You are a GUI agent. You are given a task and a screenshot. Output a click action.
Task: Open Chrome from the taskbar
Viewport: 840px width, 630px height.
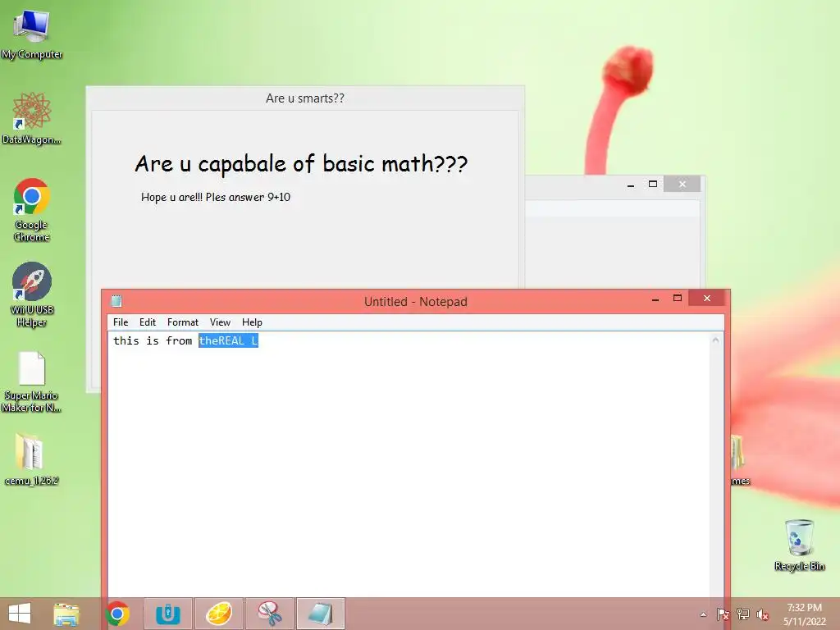[117, 614]
